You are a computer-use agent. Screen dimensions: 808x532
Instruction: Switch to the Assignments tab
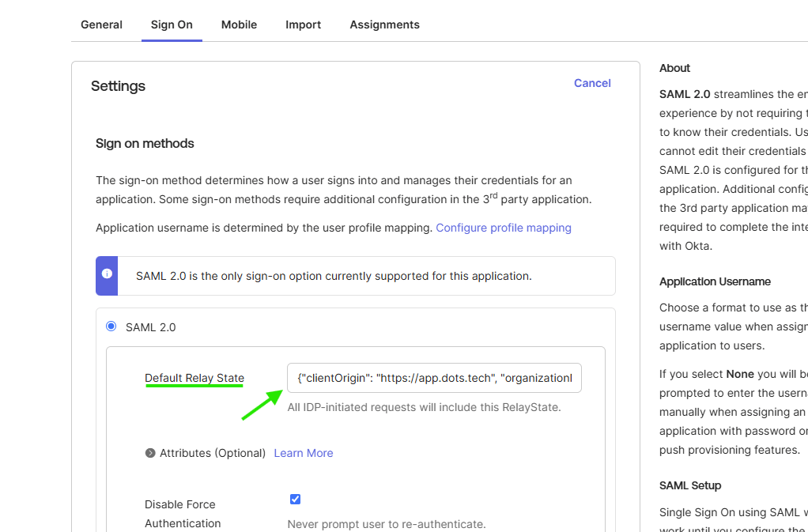click(x=384, y=25)
